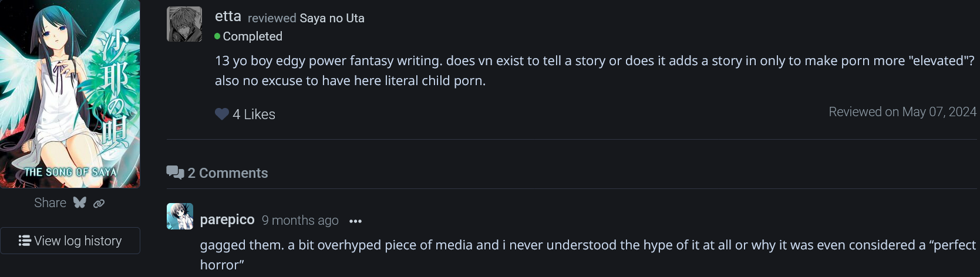Open parepico's avatar picture

pyautogui.click(x=180, y=217)
